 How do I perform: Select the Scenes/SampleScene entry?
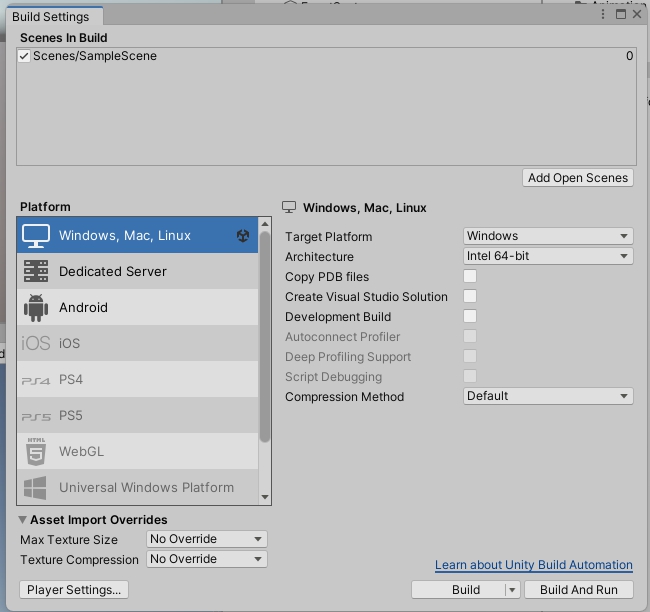click(x=326, y=56)
